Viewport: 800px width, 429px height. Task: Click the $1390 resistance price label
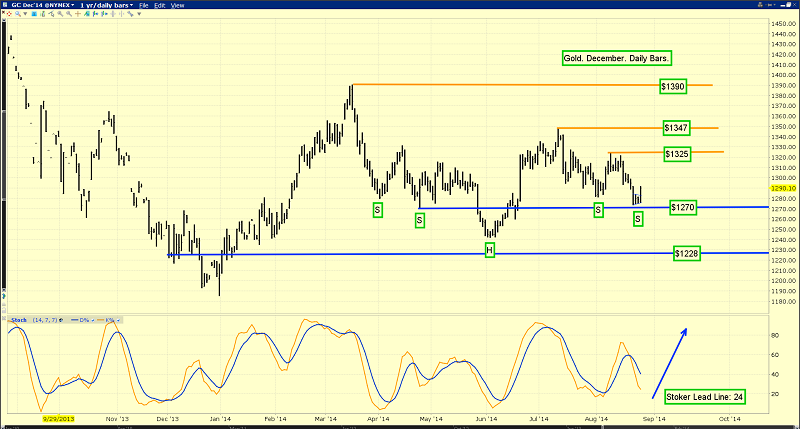point(673,87)
